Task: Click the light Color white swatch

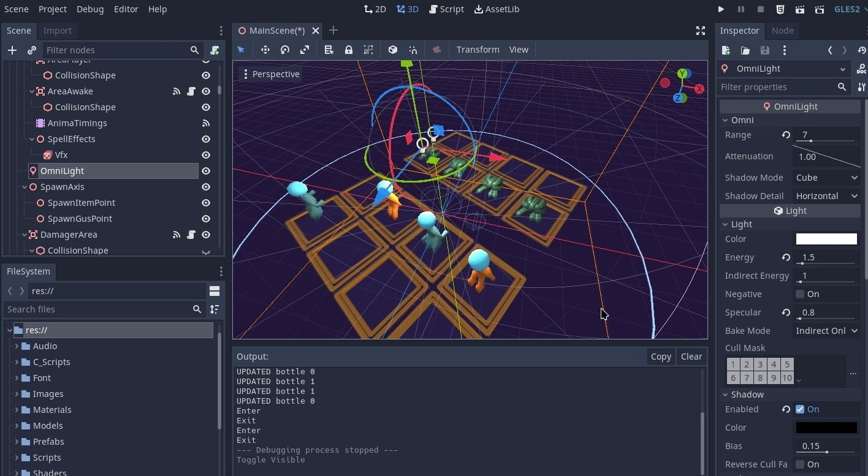Action: (826, 239)
